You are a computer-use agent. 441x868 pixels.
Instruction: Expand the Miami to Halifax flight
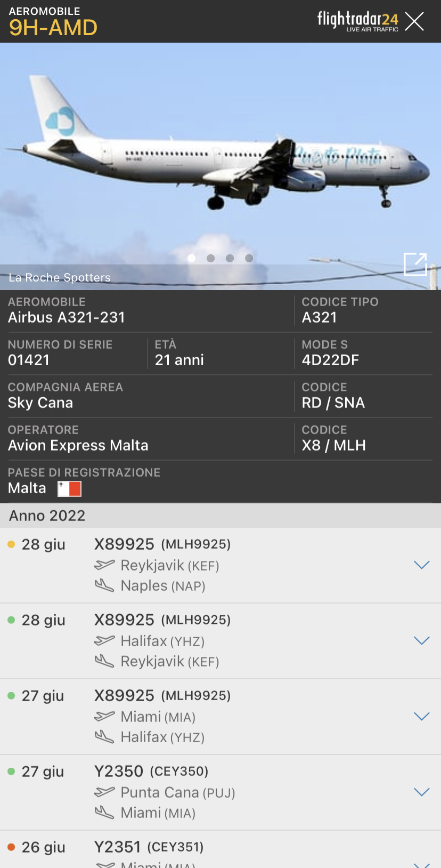coord(421,717)
